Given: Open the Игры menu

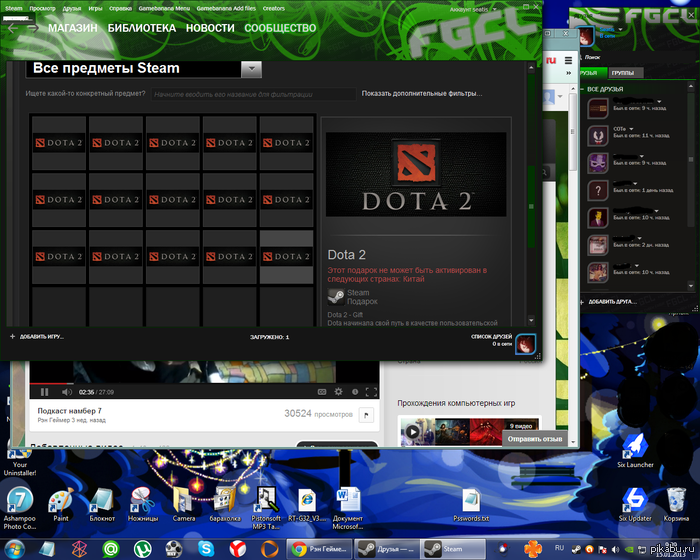Looking at the screenshot, I should click(95, 8).
